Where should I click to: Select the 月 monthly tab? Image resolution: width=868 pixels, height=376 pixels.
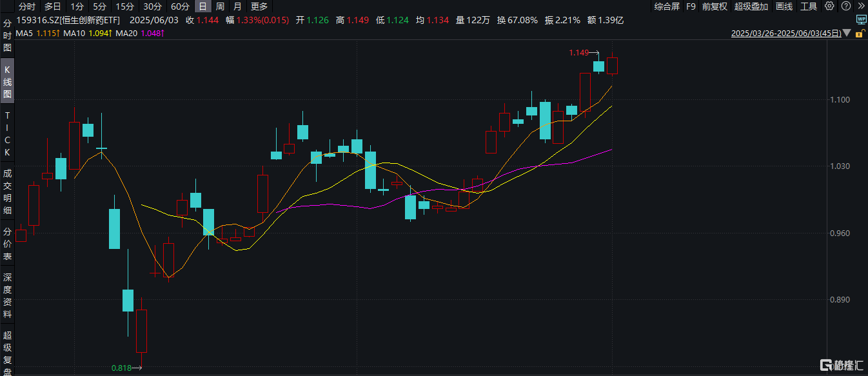(238, 6)
